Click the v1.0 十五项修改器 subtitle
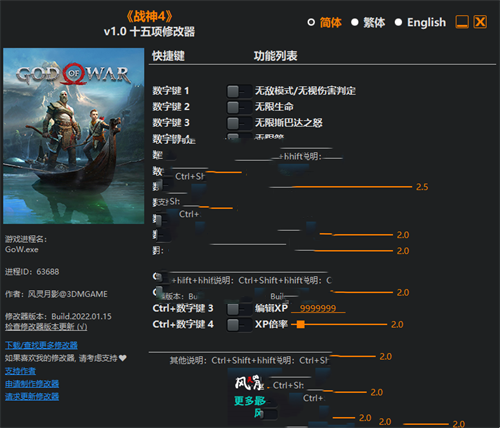This screenshot has height=428, width=500. pyautogui.click(x=149, y=32)
